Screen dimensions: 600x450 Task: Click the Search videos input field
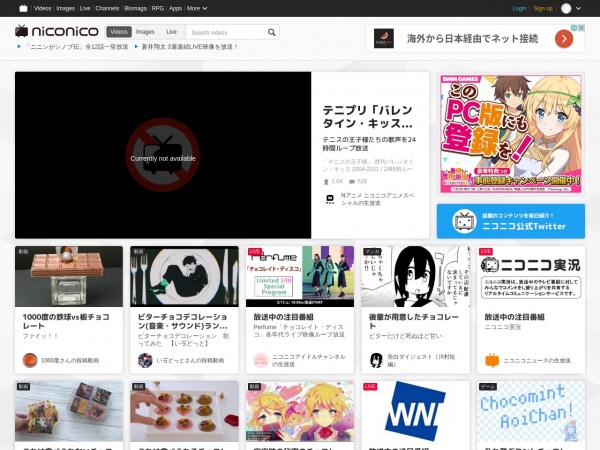(x=225, y=32)
